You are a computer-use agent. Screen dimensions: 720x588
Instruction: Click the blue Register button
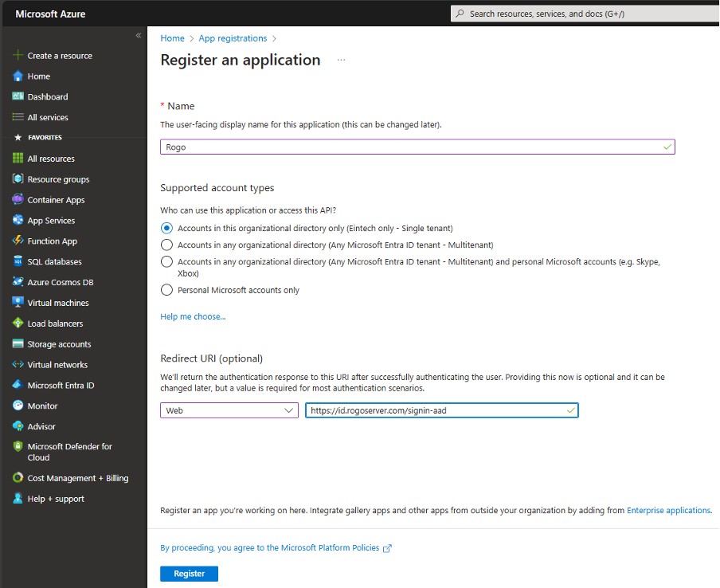click(x=189, y=574)
